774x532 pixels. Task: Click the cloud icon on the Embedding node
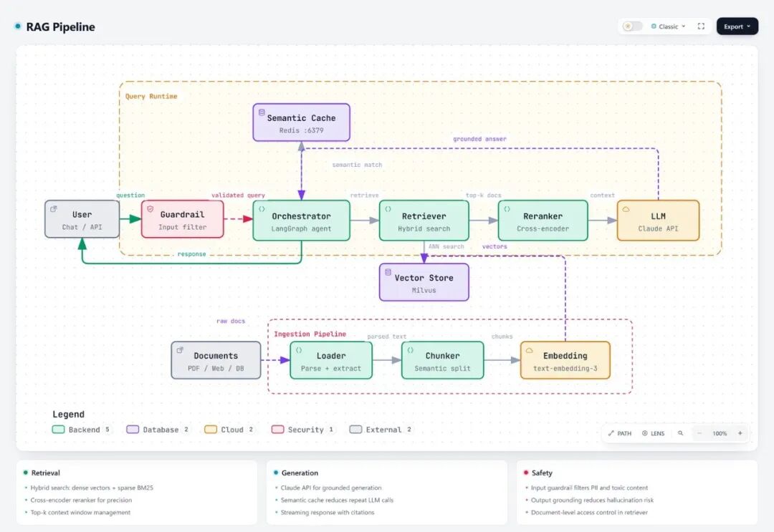pos(529,350)
